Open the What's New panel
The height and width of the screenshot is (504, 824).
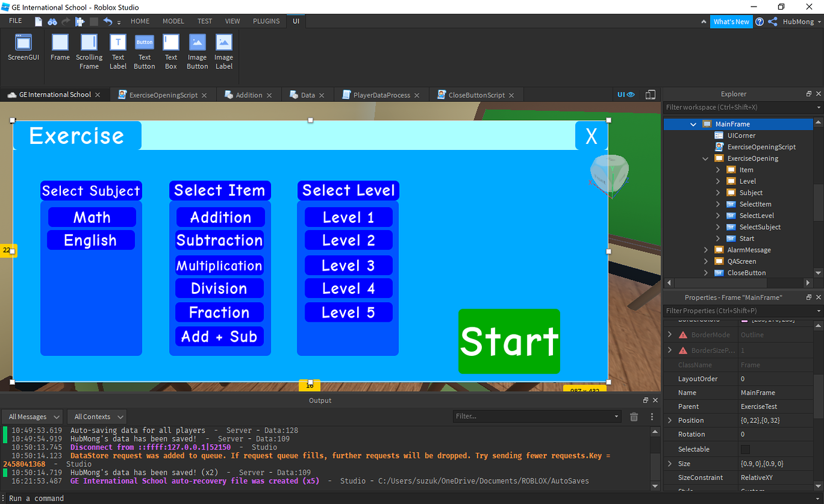[731, 21]
